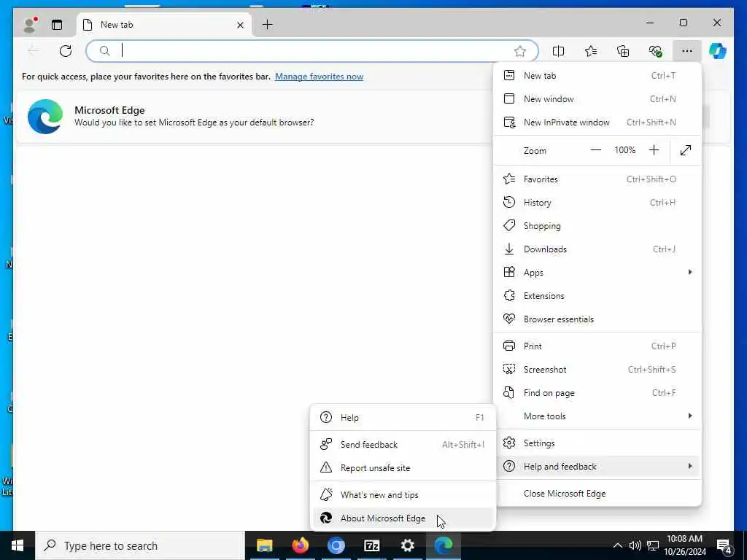Viewport: 747px width, 560px height.
Task: Launch Firefox from the taskbar
Action: click(300, 545)
